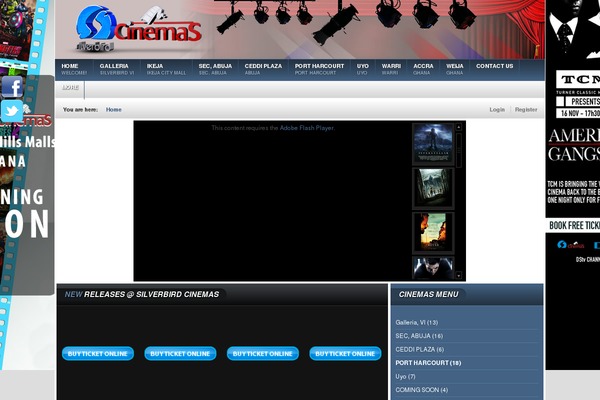
Task: Click the third BUY TICKET ONLINE button
Action: (262, 354)
